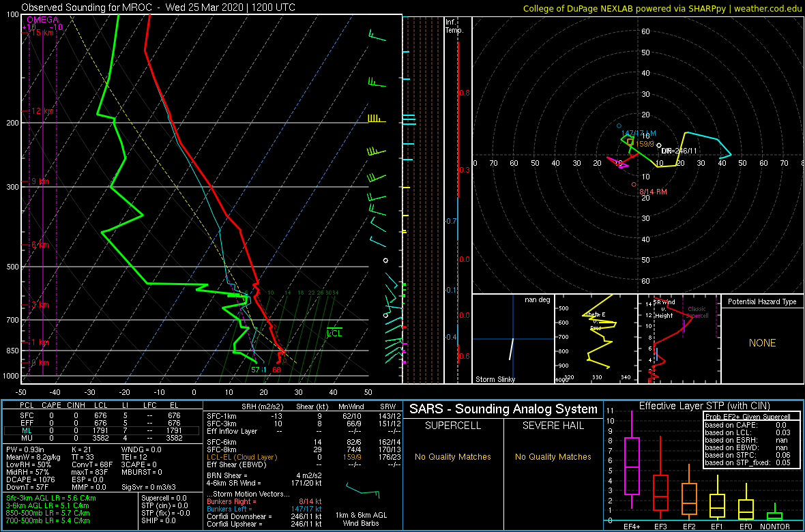
Task: Click the Eff Inflow Layer row label
Action: tap(234, 430)
